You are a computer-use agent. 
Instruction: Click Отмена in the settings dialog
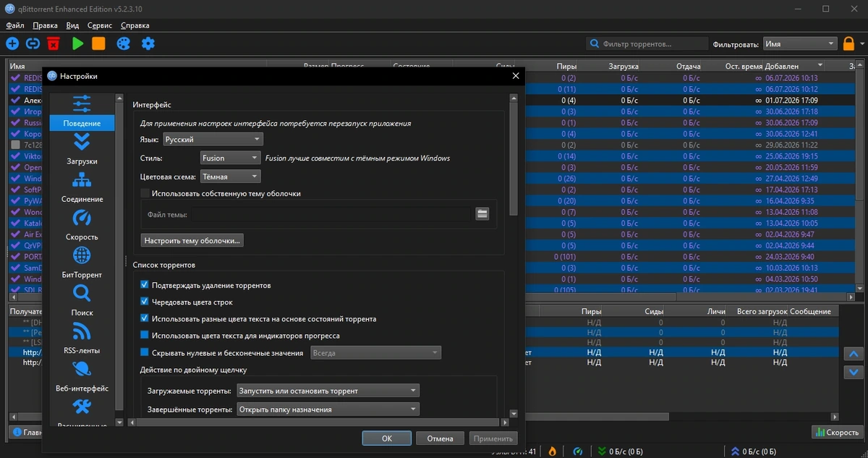click(440, 438)
